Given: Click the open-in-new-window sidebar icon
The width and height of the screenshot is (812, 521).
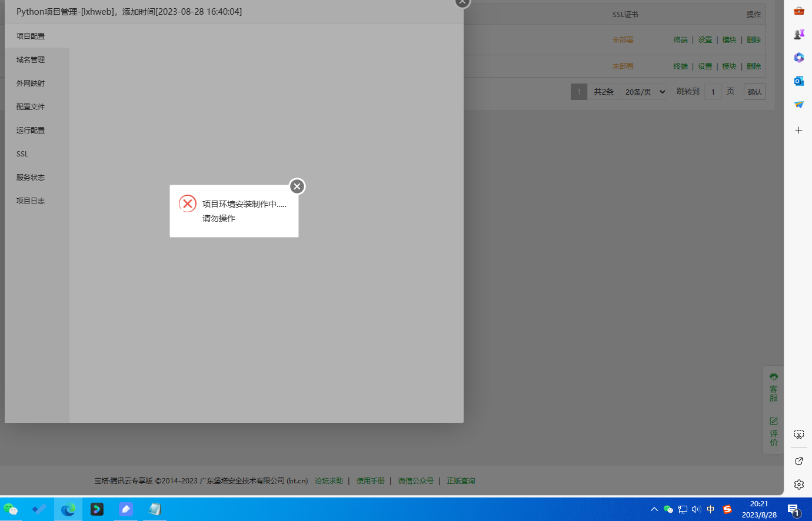Looking at the screenshot, I should pyautogui.click(x=798, y=461).
